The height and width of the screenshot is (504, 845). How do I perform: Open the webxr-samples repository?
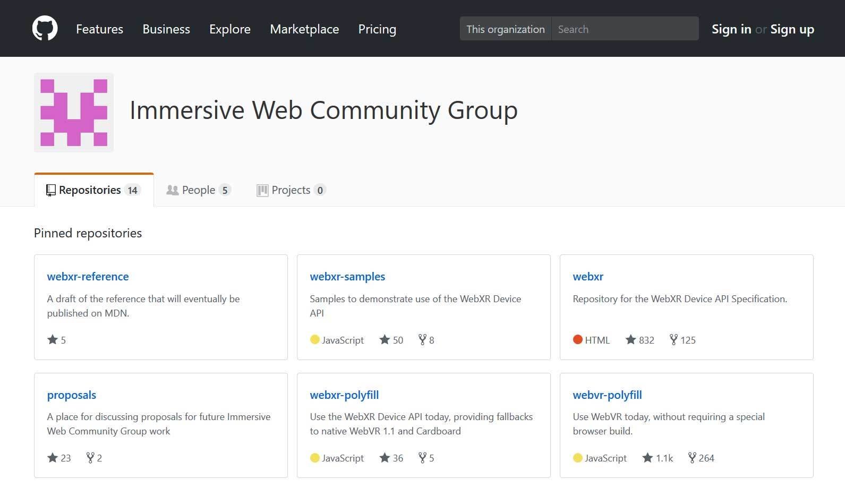(x=347, y=276)
